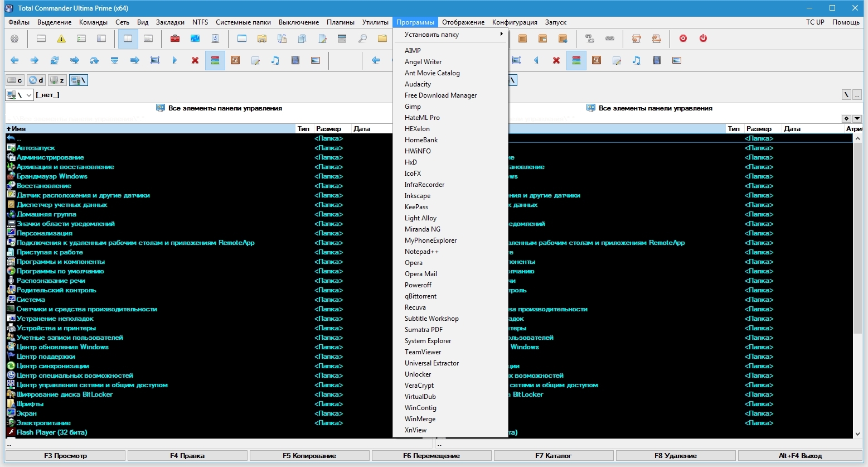Click F3 Просмотр button
Viewport: 868px width, 467px height.
point(65,456)
